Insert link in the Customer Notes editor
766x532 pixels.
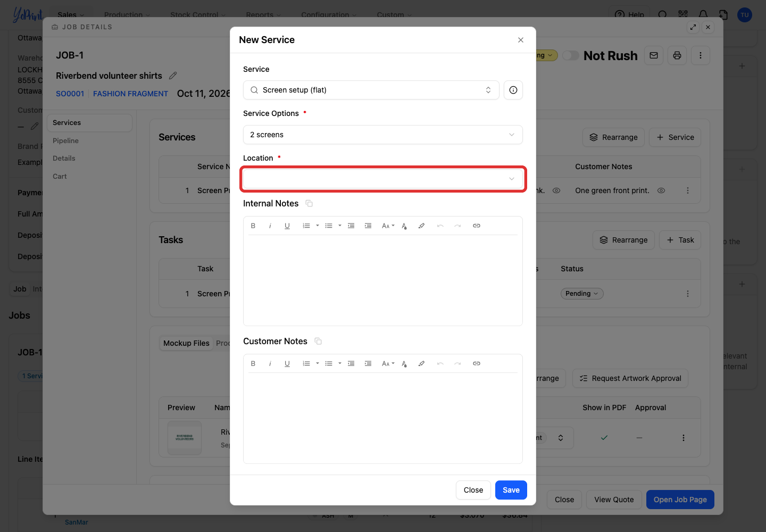pos(477,363)
